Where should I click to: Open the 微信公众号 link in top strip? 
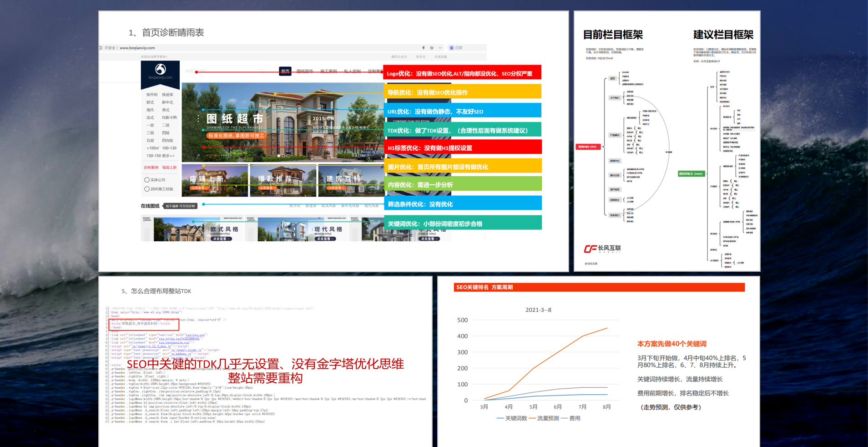coord(399,57)
